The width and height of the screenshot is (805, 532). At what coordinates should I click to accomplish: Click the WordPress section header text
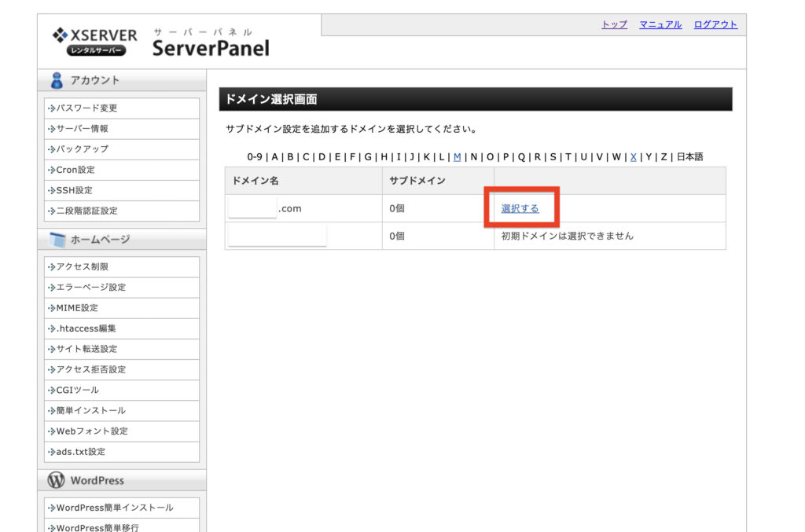[97, 481]
